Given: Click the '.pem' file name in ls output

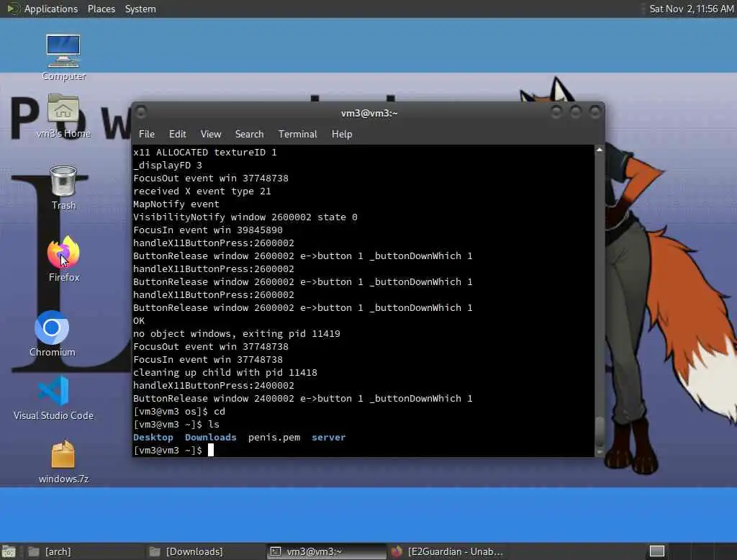Looking at the screenshot, I should pos(274,438).
